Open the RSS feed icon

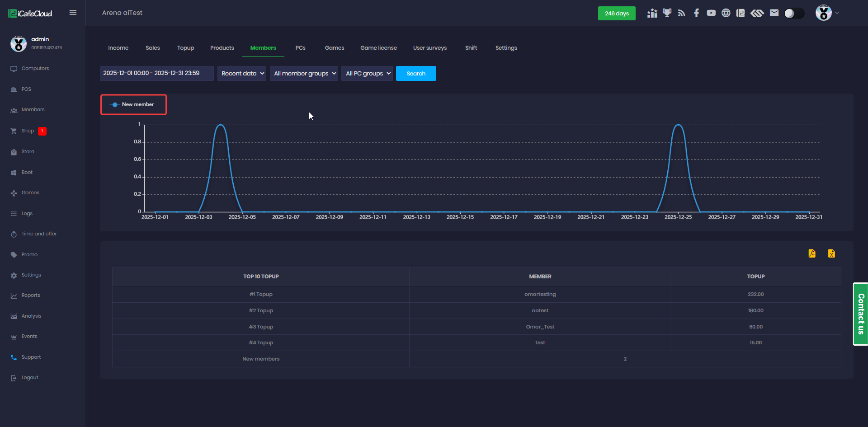click(x=682, y=13)
